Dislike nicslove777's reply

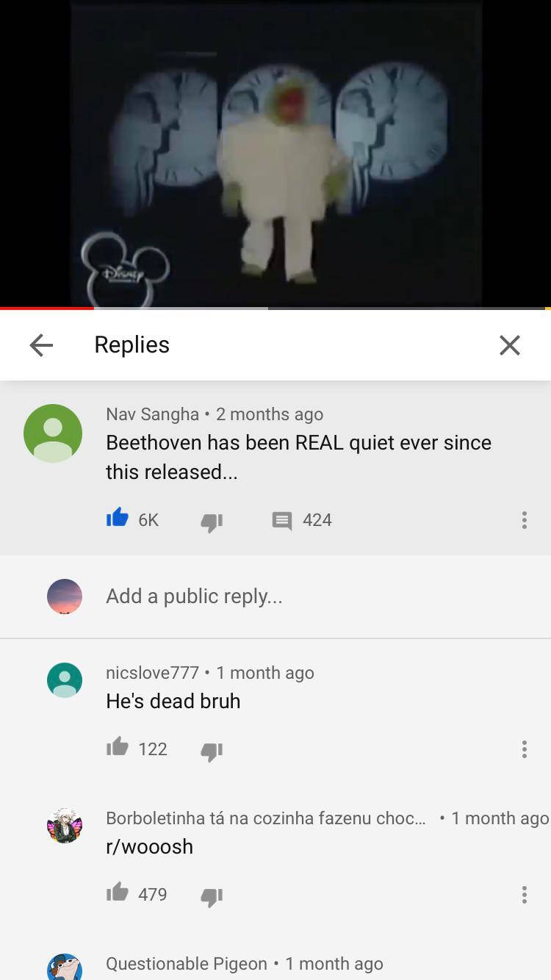tap(212, 750)
